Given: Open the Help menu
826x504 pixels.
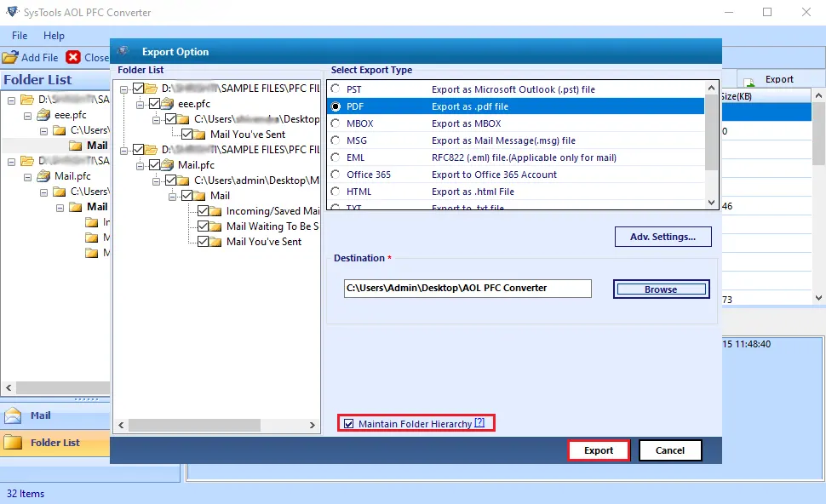Looking at the screenshot, I should click(x=54, y=35).
